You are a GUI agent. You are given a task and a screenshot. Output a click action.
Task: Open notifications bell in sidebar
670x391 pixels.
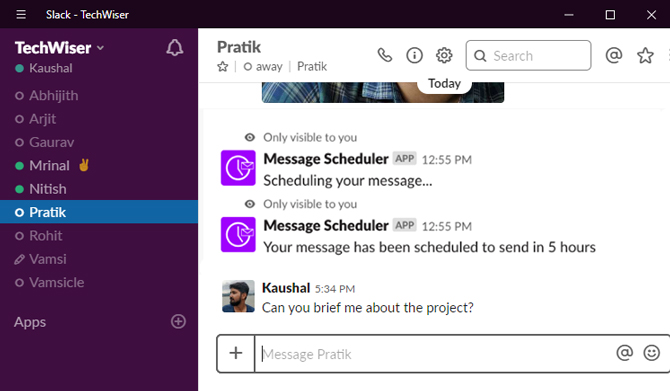coord(174,47)
